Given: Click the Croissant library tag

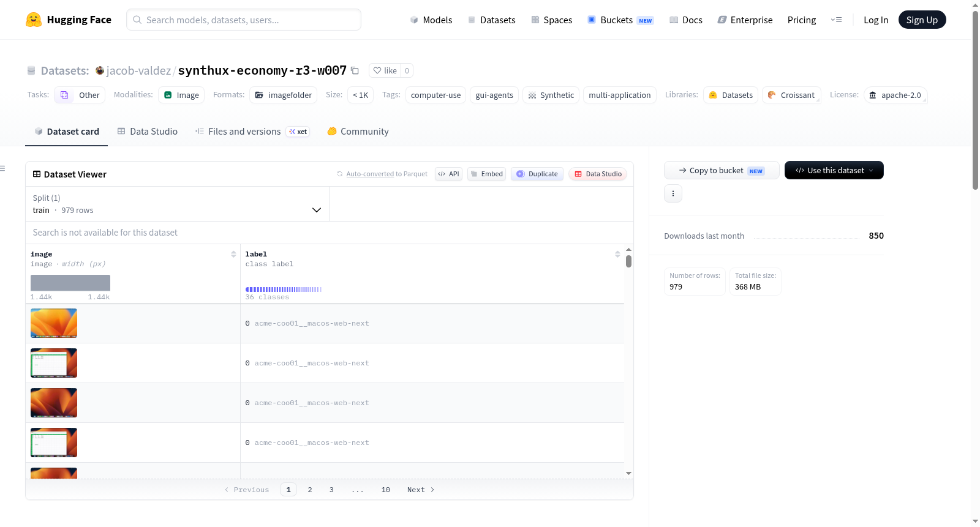Looking at the screenshot, I should coord(791,95).
